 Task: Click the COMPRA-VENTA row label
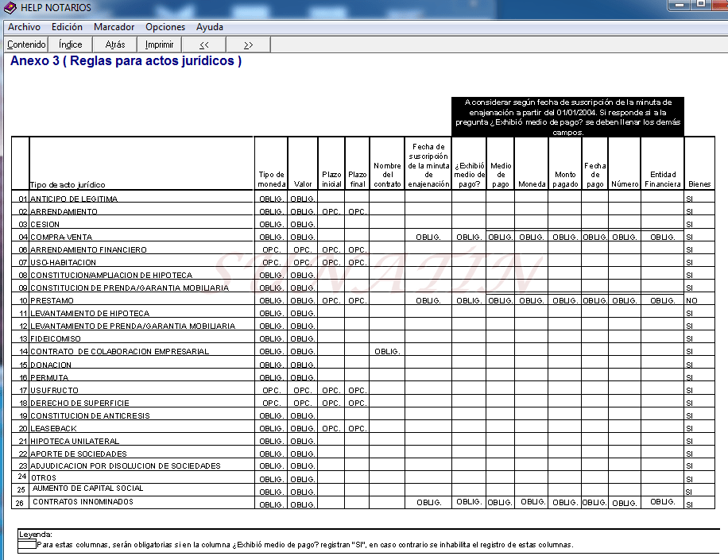click(61, 238)
